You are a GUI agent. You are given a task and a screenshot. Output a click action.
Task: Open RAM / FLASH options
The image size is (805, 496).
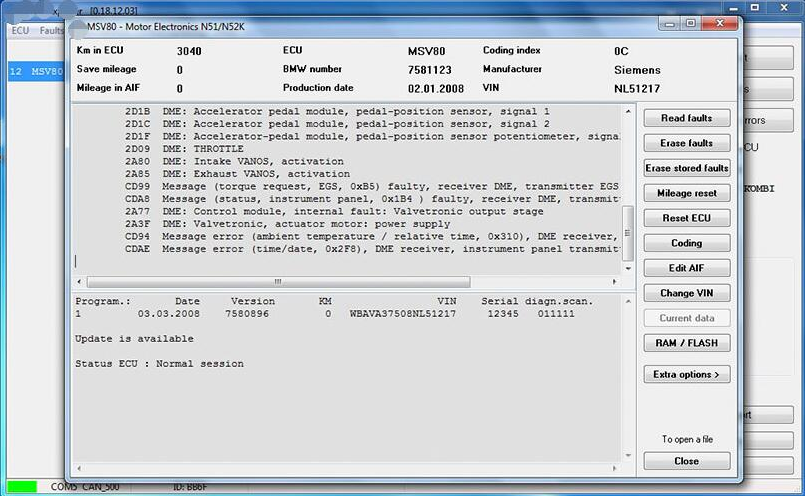pos(686,343)
